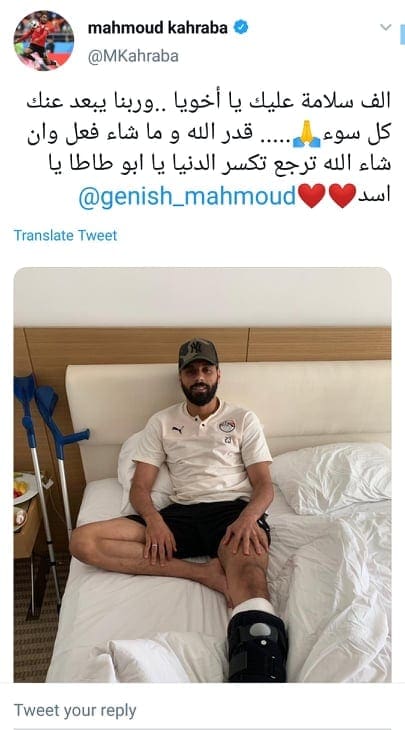405x730 pixels.
Task: Open the mahmoud kahraba display name
Action: [x=157, y=28]
